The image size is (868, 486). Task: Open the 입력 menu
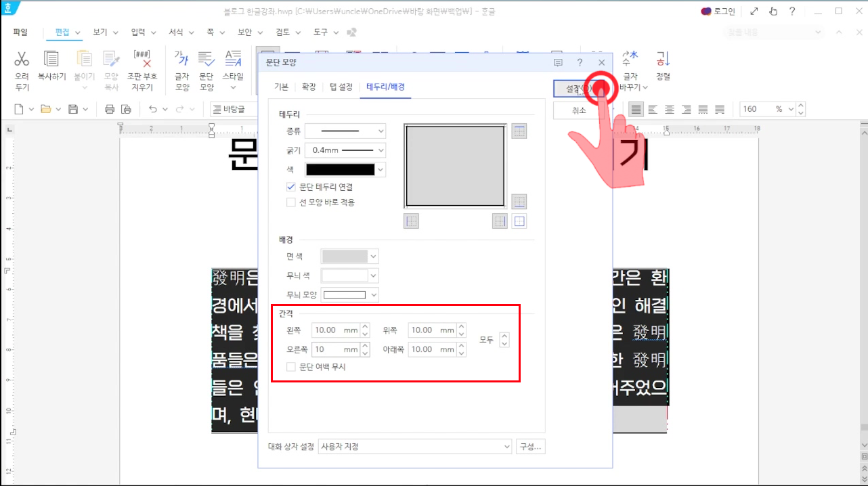pyautogui.click(x=143, y=32)
